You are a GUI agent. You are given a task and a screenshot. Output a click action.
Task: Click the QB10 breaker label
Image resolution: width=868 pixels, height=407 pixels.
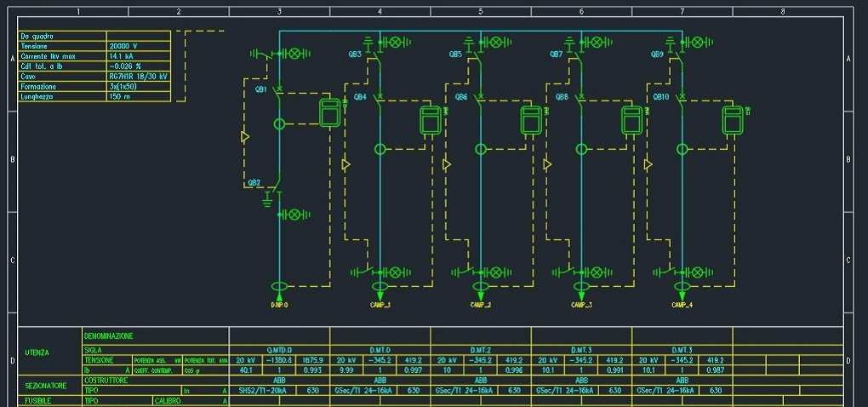point(661,97)
